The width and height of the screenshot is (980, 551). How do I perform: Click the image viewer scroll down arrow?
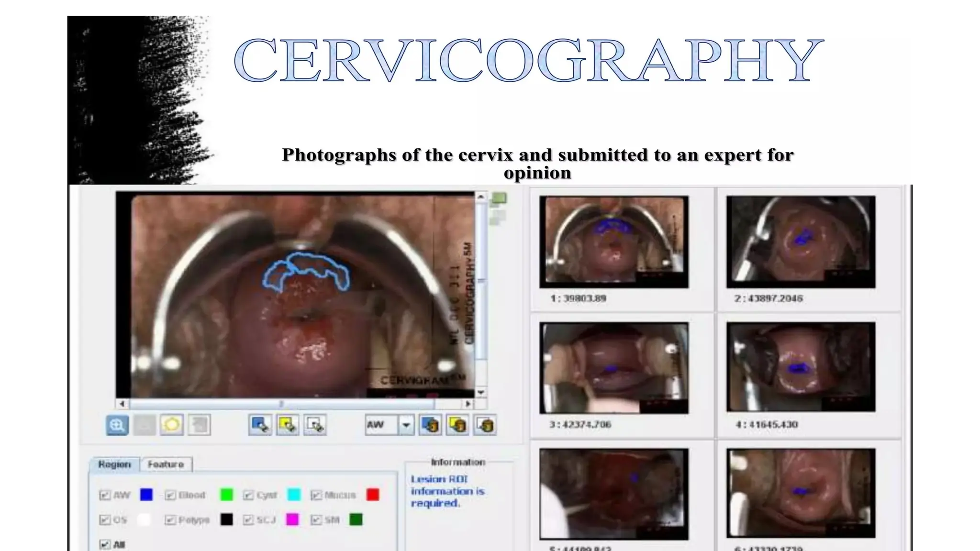(481, 393)
